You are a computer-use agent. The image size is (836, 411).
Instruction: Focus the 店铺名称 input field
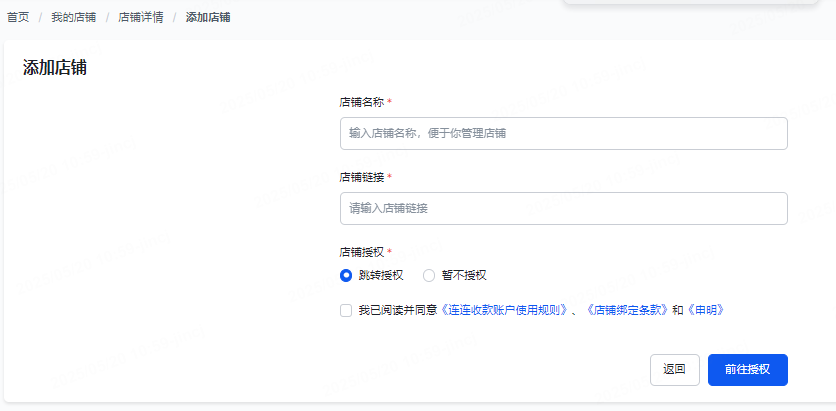click(563, 133)
